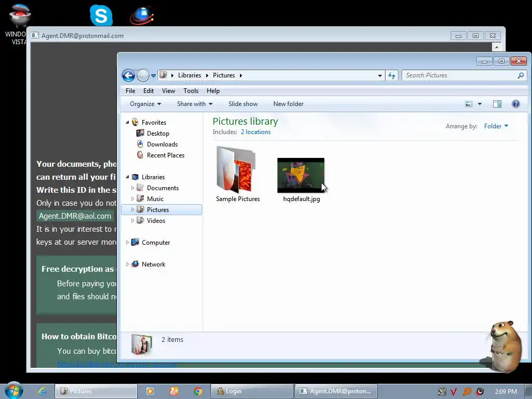Toggle the preview pane
Image resolution: width=532 pixels, height=399 pixels.
tap(497, 104)
